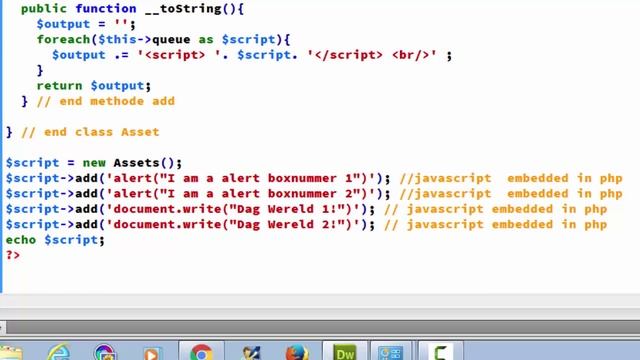Open the colorful wheel app icon in taskbar
The image size is (640, 360).
click(105, 352)
